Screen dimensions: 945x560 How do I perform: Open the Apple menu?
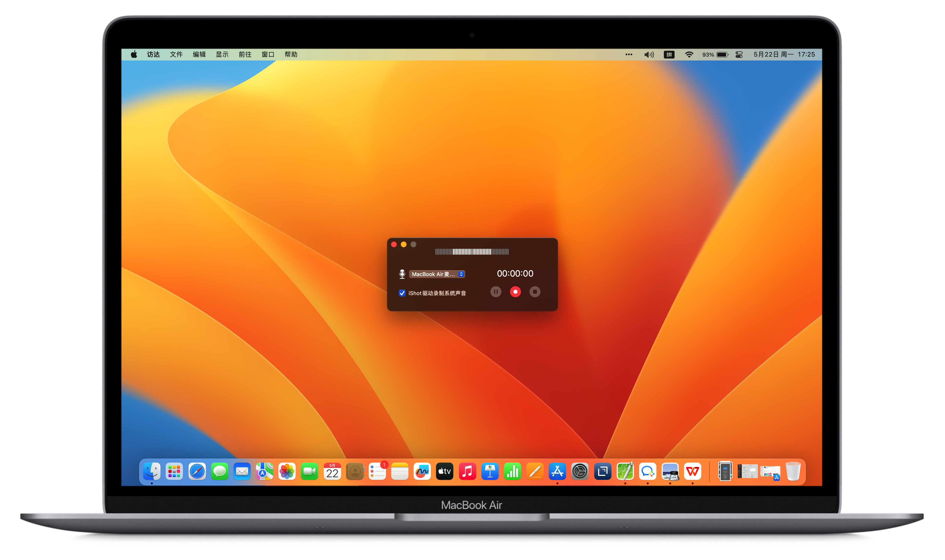134,54
